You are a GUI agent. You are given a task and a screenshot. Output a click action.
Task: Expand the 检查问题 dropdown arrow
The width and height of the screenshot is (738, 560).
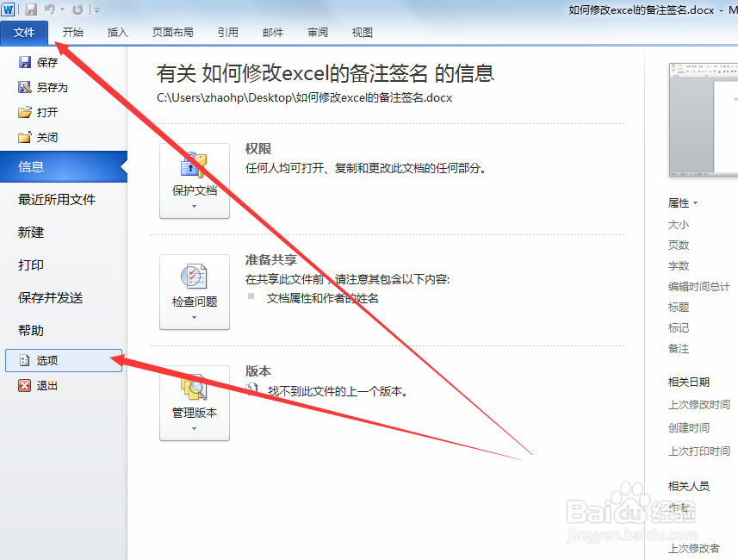[194, 317]
